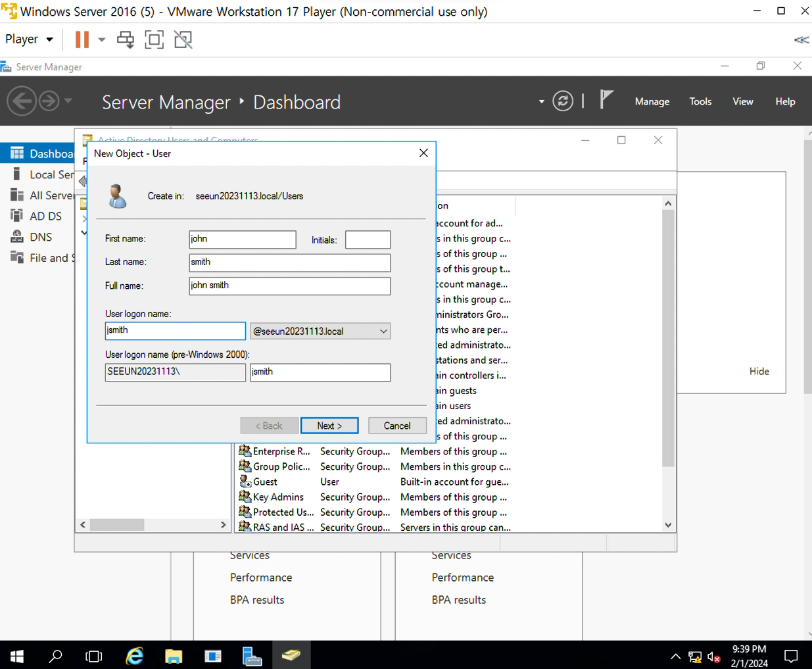Click the list scrollbar up arrow
This screenshot has height=669, width=812.
[x=668, y=203]
